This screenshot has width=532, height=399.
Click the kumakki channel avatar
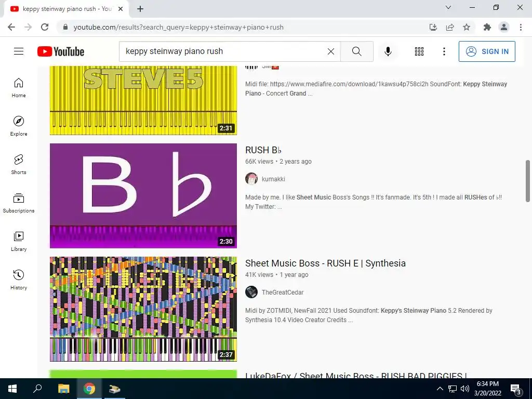pyautogui.click(x=251, y=179)
